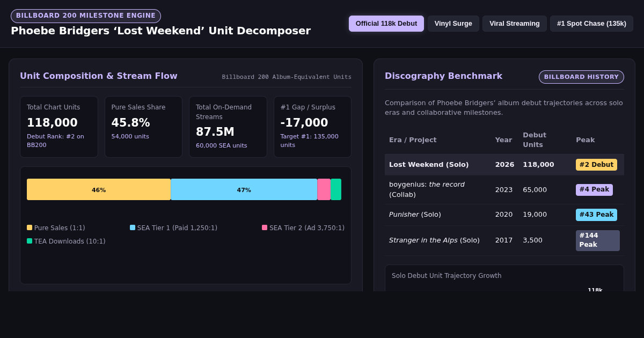Click the #144 Peak badge
Viewport: 644px width, 338px height.
(x=597, y=240)
